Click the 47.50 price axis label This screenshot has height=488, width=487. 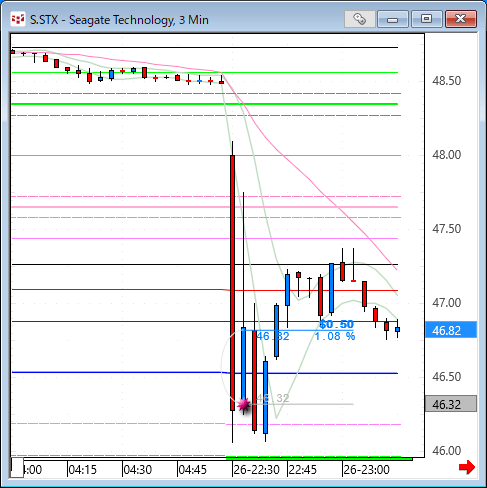[446, 229]
